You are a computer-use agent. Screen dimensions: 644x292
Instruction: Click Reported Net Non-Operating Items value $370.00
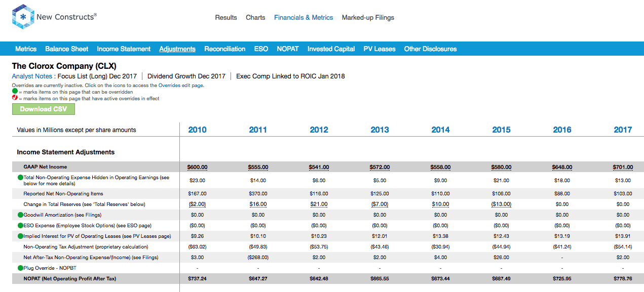258,194
